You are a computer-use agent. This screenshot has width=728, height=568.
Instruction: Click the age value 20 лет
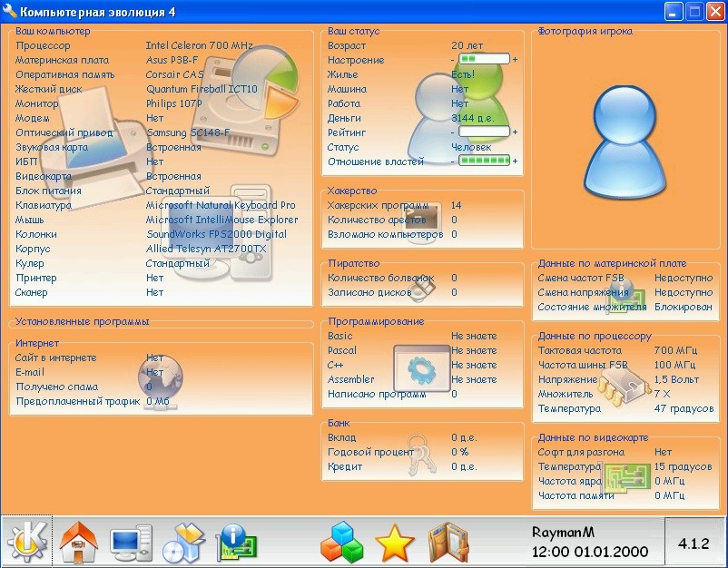(467, 45)
